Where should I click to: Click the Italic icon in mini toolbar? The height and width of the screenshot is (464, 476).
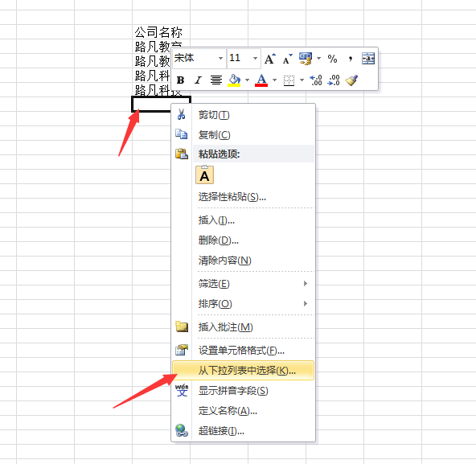199,80
